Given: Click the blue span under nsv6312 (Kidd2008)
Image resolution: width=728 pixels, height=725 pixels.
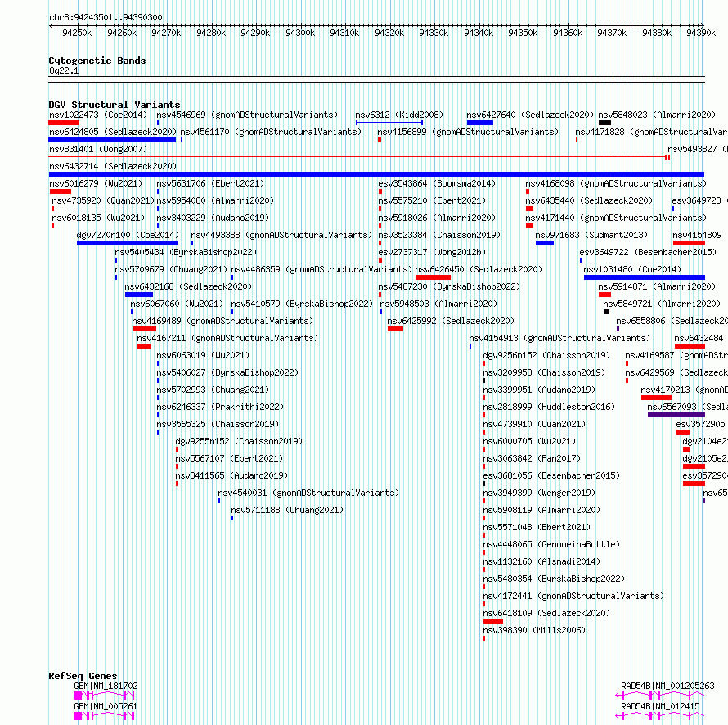Looking at the screenshot, I should pyautogui.click(x=389, y=123).
